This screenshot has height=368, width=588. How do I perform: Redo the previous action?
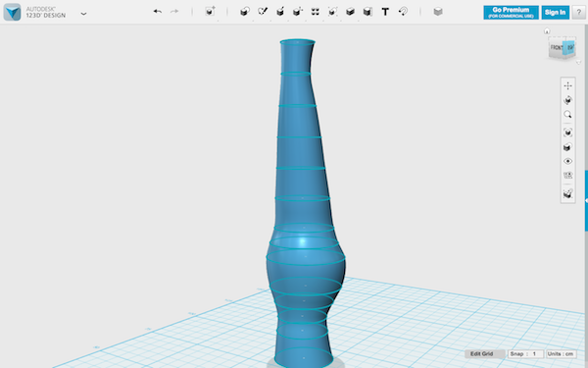[174, 12]
